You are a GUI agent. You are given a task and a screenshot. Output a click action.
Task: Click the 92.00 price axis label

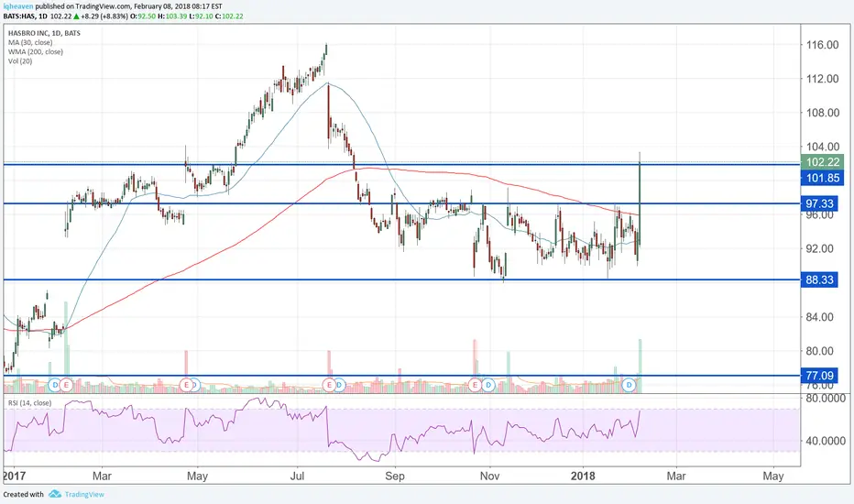820,248
